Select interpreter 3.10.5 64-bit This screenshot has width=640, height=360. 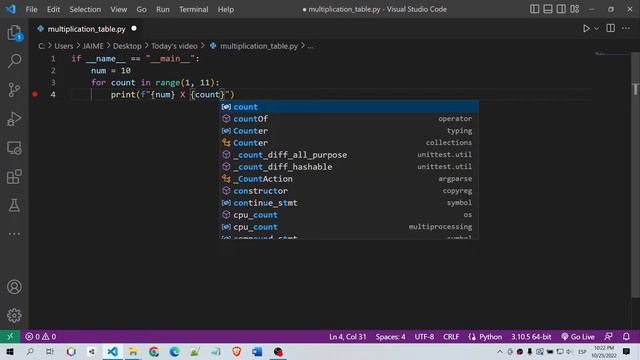coord(531,337)
